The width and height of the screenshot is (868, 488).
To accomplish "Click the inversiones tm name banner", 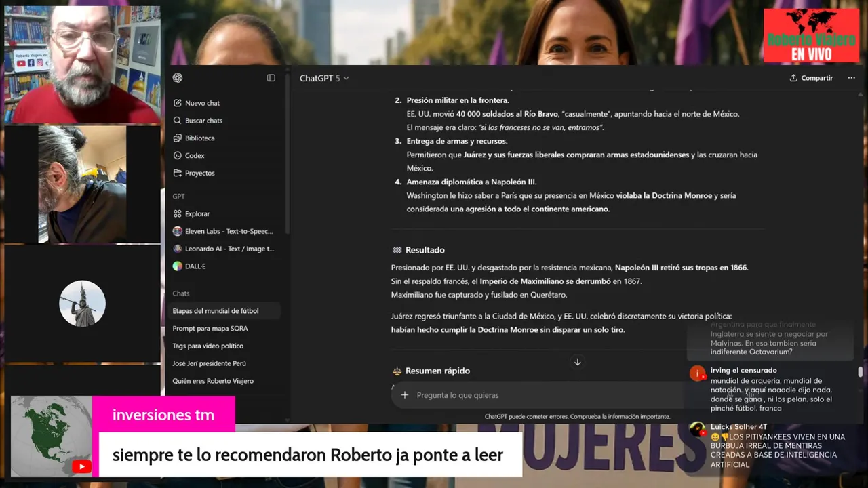I will tap(163, 415).
